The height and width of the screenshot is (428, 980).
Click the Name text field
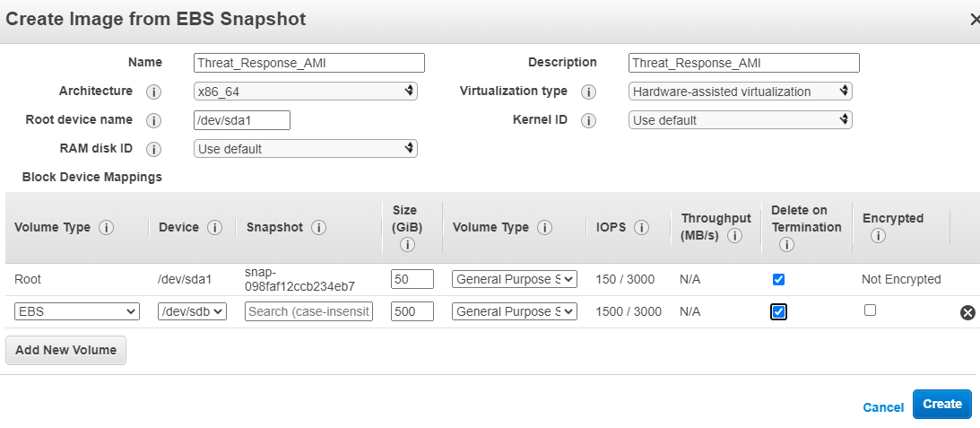(308, 63)
